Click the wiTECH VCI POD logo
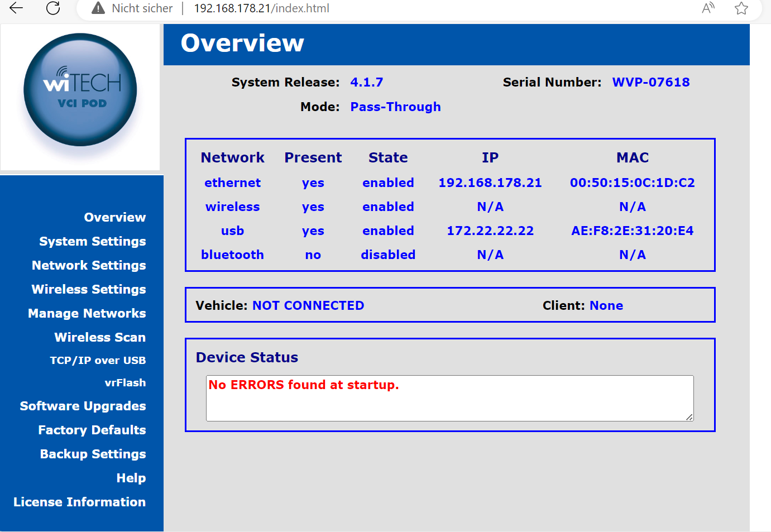Image resolution: width=771 pixels, height=532 pixels. point(80,90)
